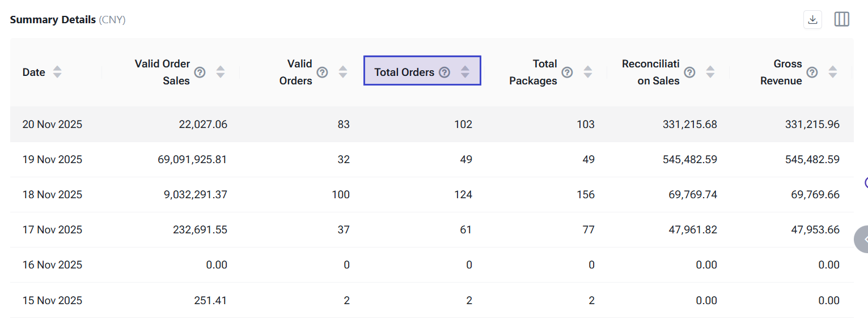This screenshot has width=868, height=320.
Task: Click help icon beside Total Packages
Action: (567, 72)
